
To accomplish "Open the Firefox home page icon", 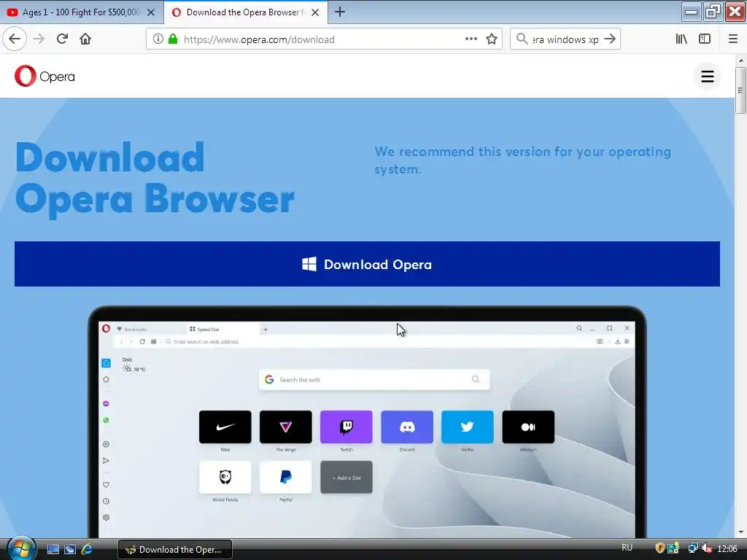I will click(85, 39).
